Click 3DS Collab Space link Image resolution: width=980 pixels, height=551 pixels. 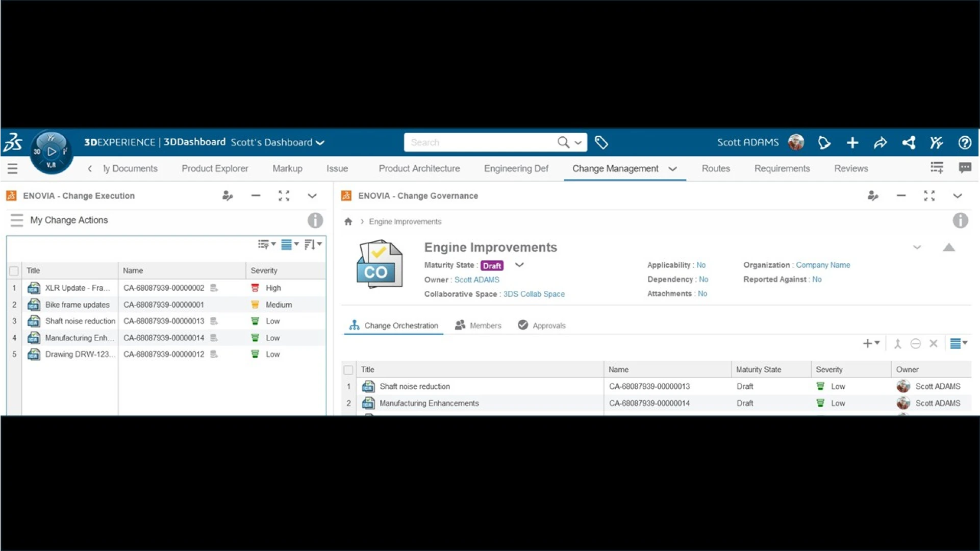[534, 294]
